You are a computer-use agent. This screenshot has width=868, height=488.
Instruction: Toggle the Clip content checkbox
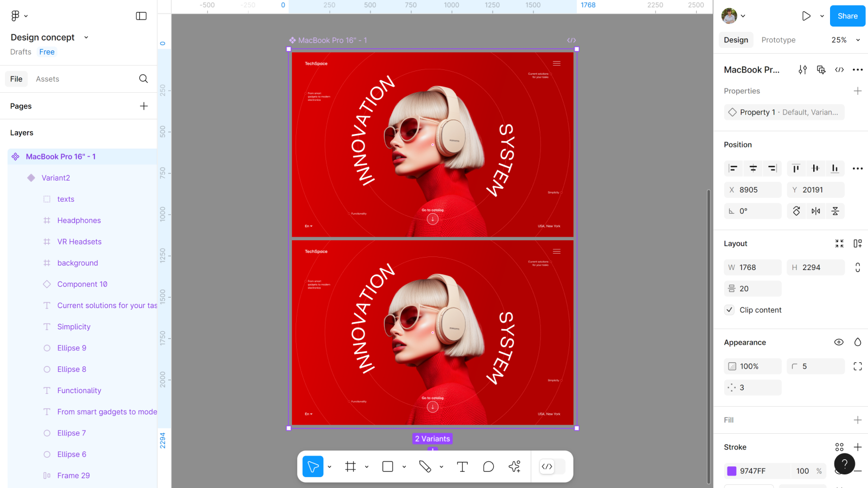(730, 310)
